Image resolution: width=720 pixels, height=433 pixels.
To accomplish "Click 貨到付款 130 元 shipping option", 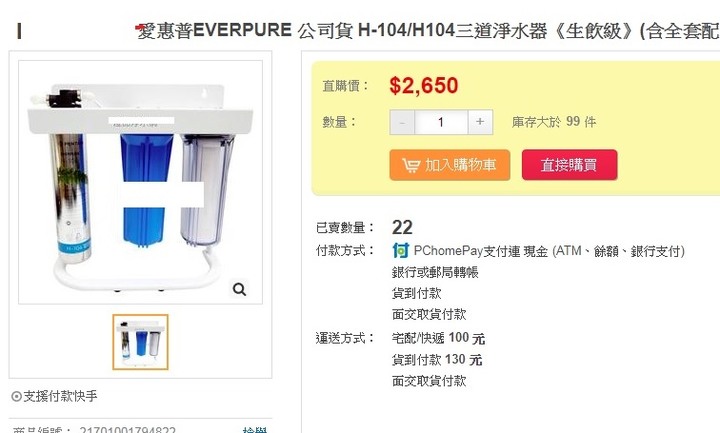I will [x=437, y=360].
